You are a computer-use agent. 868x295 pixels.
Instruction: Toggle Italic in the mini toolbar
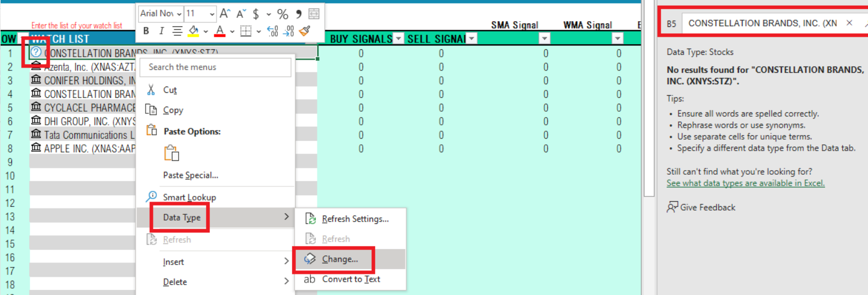click(x=162, y=31)
